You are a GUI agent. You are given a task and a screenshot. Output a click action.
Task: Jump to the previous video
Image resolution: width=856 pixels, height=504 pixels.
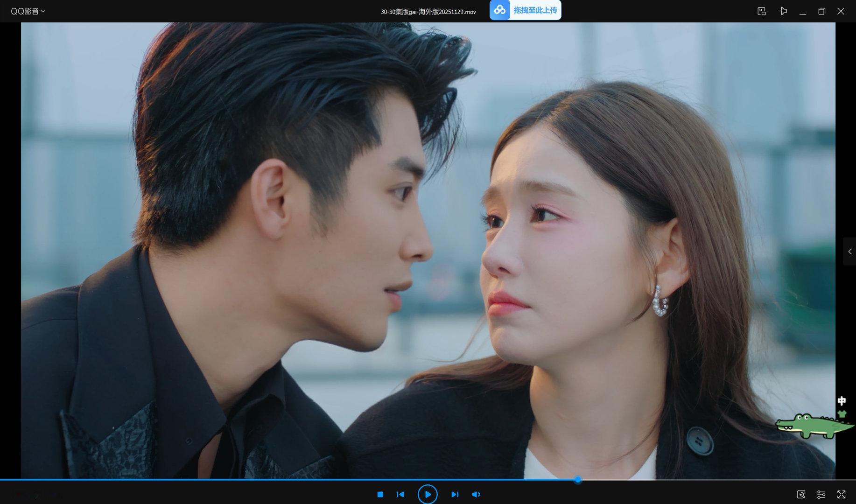click(x=400, y=494)
